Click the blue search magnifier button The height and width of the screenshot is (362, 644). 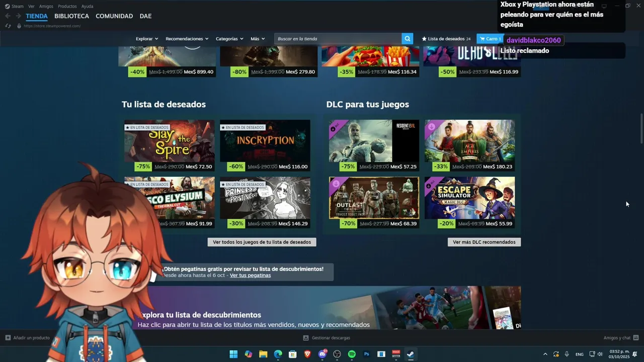[x=408, y=39]
